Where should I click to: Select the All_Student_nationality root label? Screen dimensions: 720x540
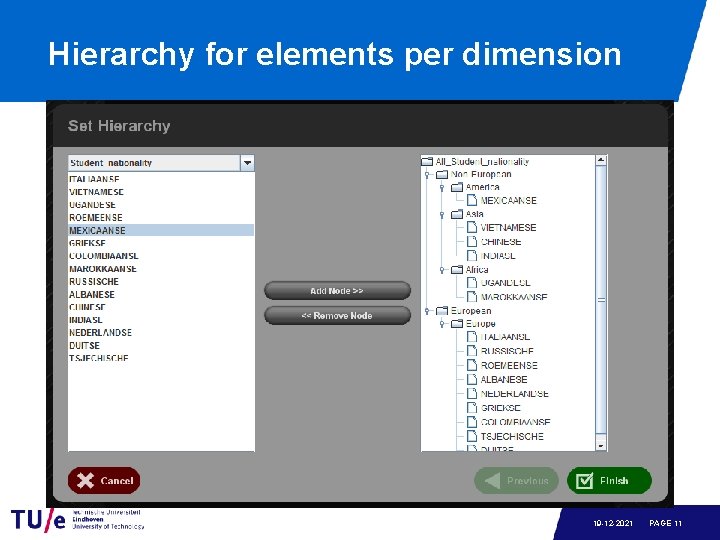coord(482,162)
